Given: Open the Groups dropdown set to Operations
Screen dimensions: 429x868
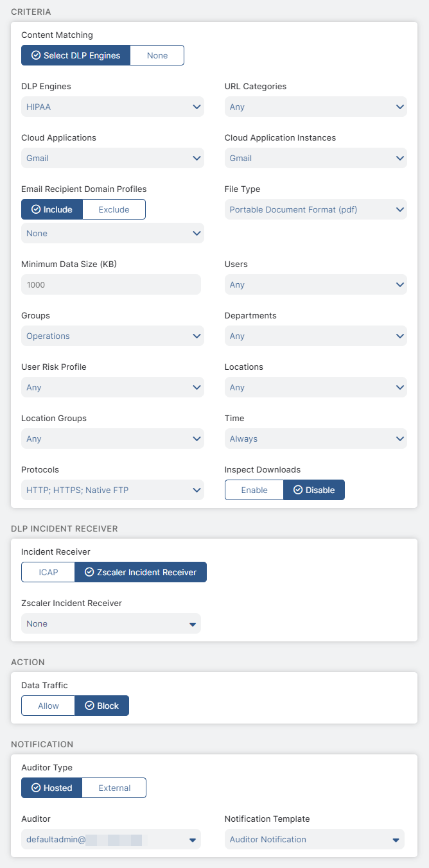Looking at the screenshot, I should click(112, 336).
